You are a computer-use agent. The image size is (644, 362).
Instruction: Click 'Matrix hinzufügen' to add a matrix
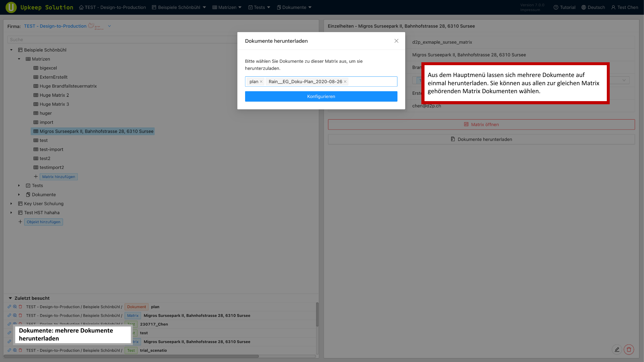[58, 177]
